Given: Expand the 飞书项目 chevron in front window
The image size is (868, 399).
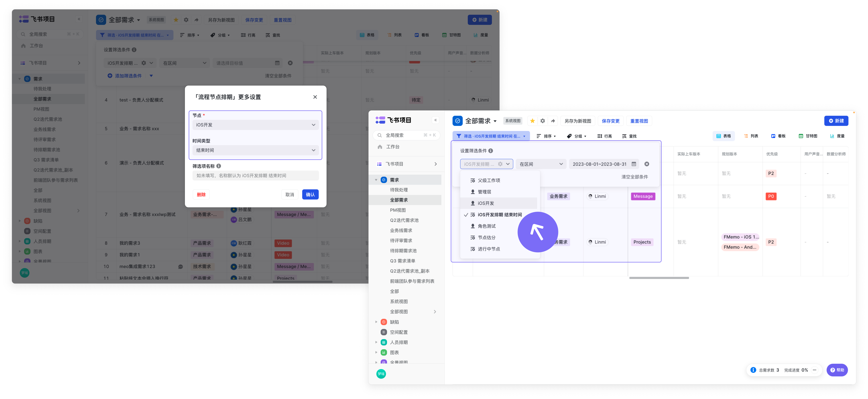Looking at the screenshot, I should coord(436,164).
